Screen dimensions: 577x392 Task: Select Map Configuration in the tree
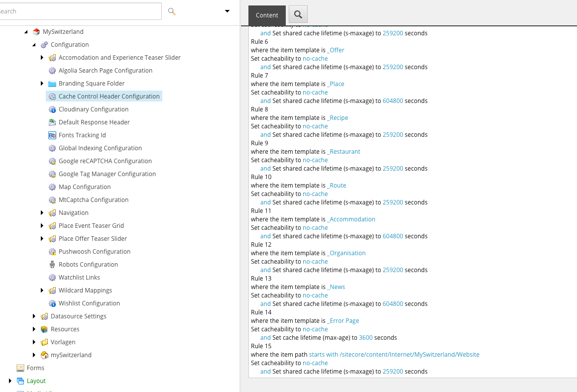(x=85, y=187)
